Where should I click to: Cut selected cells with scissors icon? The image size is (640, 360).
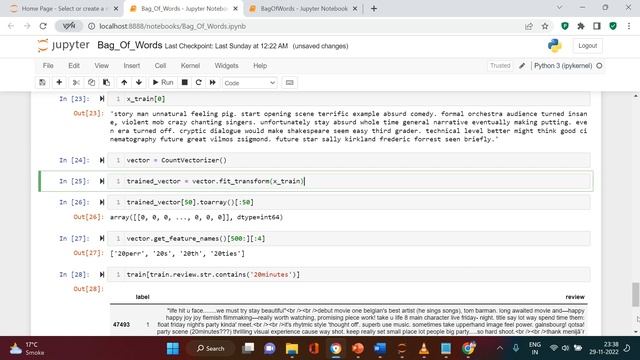(76, 82)
